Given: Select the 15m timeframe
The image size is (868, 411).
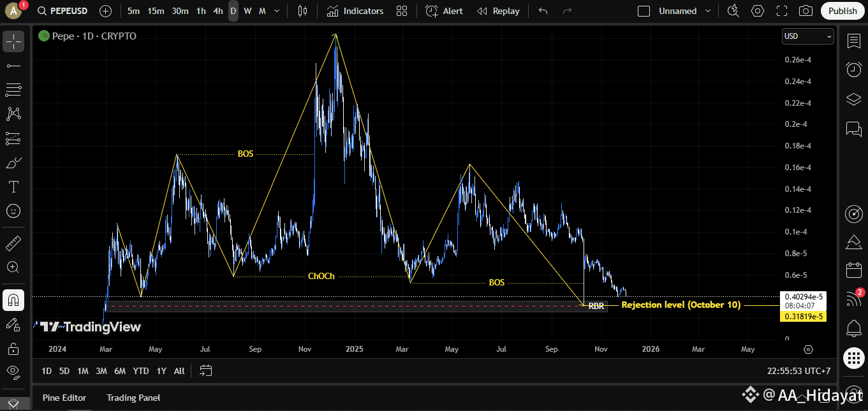Looking at the screenshot, I should pos(155,11).
